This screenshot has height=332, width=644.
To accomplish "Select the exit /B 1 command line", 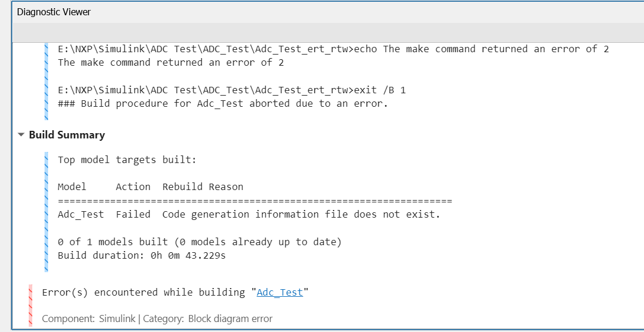I will (232, 90).
